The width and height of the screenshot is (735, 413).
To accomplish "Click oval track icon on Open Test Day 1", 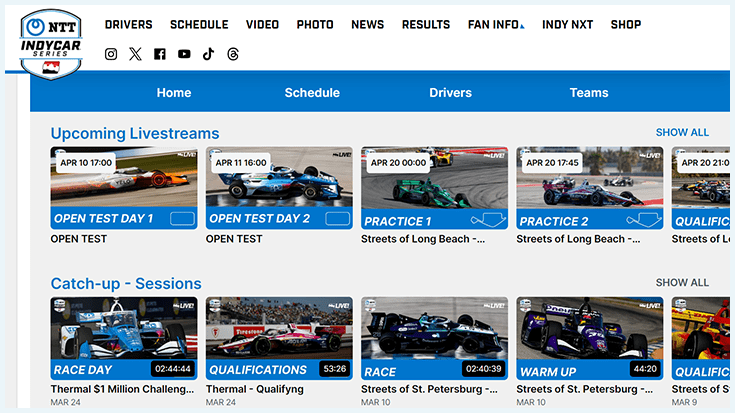I will click(182, 219).
